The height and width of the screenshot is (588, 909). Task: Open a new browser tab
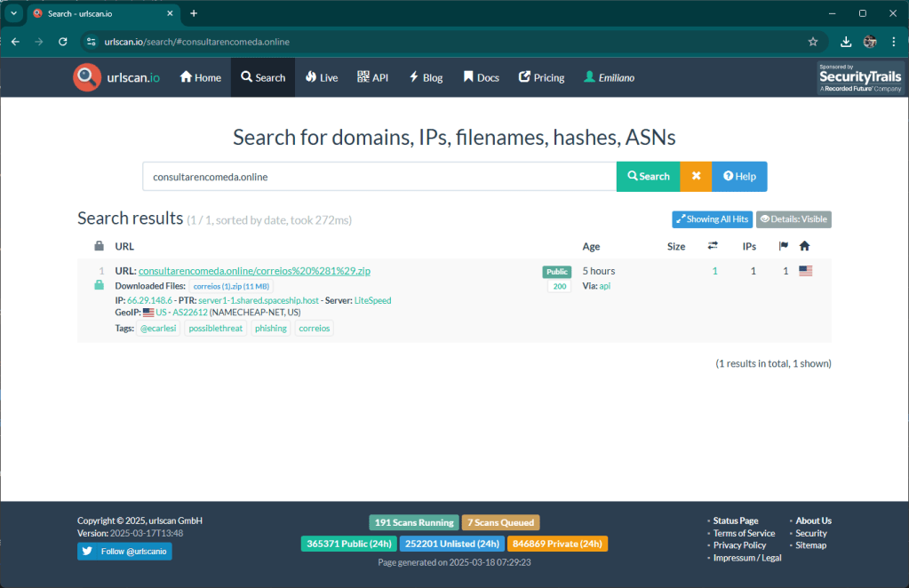click(194, 13)
